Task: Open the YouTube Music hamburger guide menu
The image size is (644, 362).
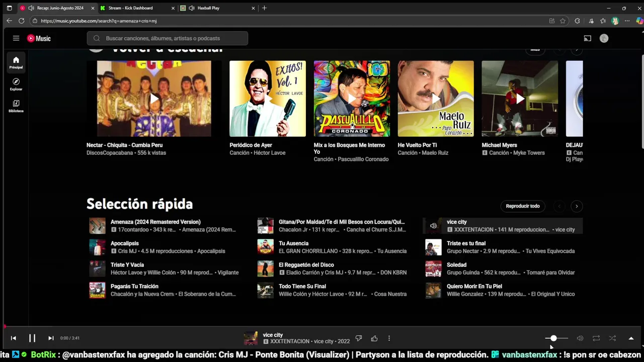Action: pos(16,38)
